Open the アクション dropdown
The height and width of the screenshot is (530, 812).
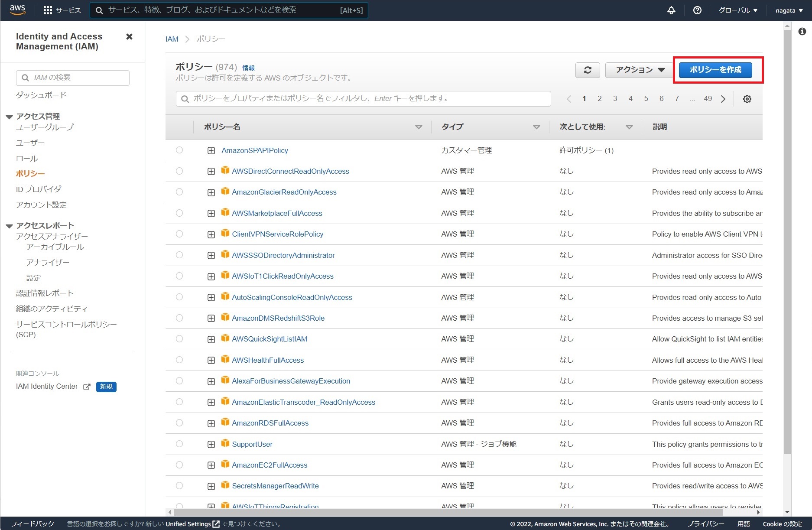point(637,70)
